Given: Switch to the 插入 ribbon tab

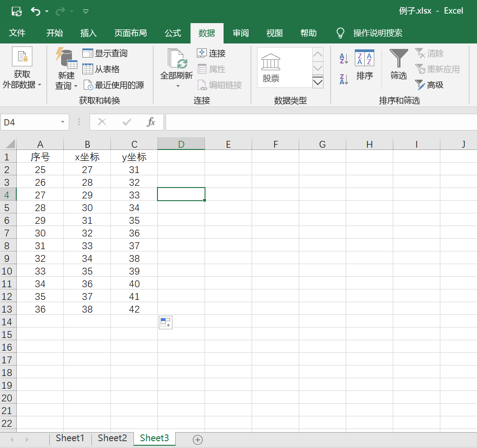Looking at the screenshot, I should [89, 33].
